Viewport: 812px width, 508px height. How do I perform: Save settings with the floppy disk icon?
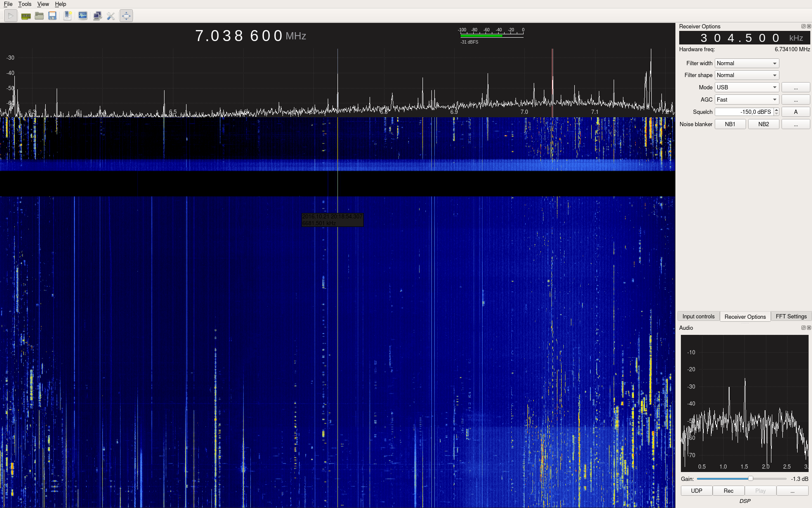(x=52, y=16)
